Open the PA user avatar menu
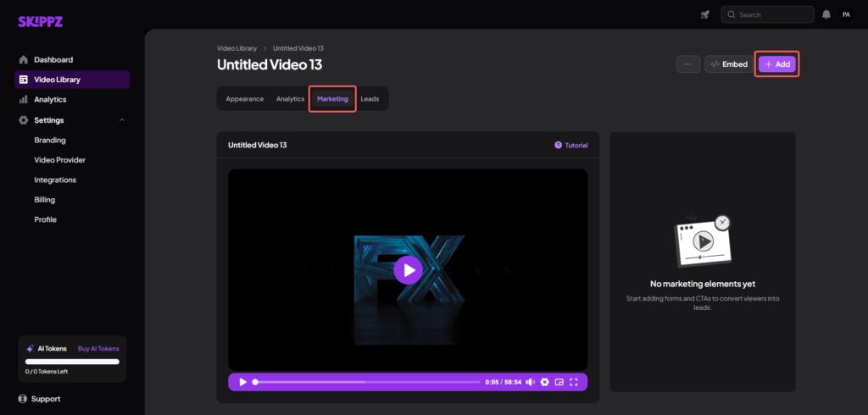Image resolution: width=868 pixels, height=415 pixels. (x=846, y=15)
